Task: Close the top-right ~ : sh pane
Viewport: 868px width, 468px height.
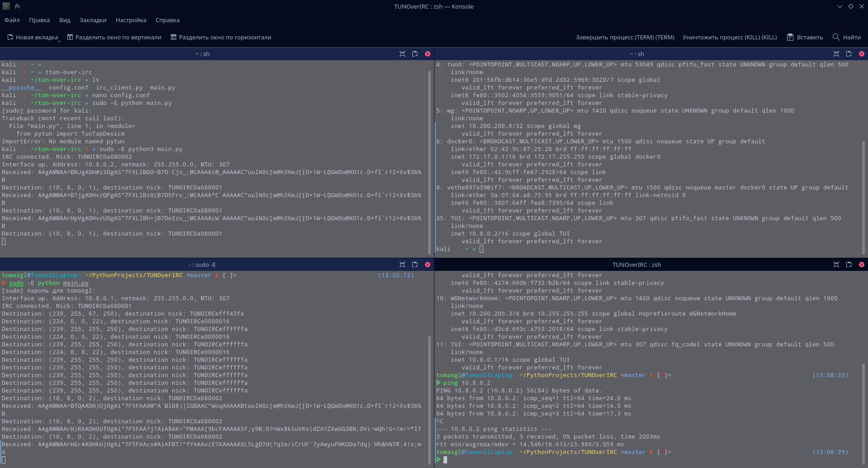Action: point(862,54)
